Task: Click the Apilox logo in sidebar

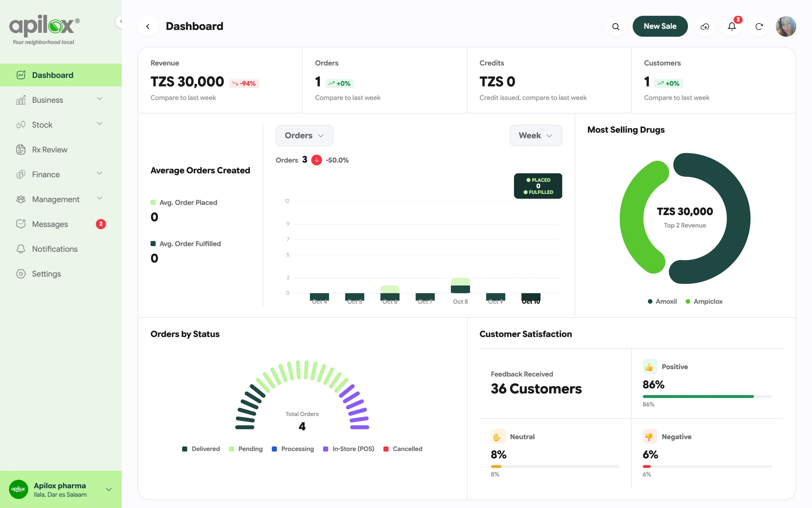Action: coord(44,30)
